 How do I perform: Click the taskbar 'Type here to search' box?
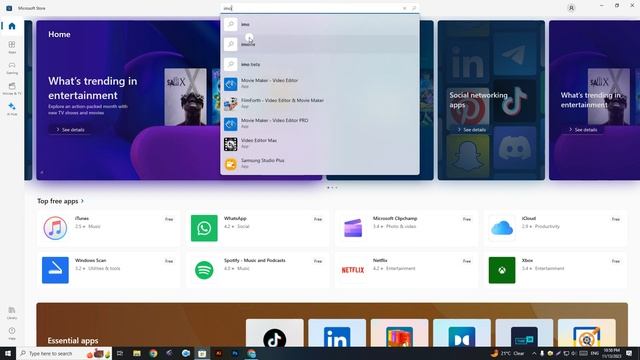tap(64, 353)
